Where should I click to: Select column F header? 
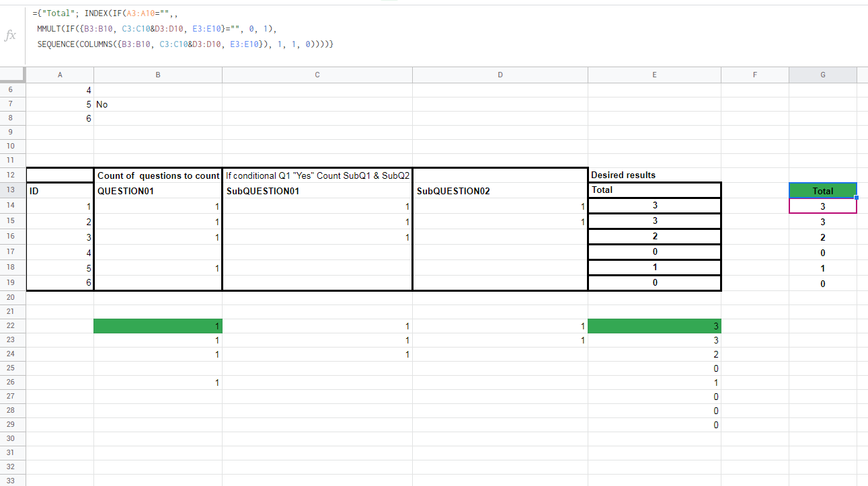pos(755,75)
